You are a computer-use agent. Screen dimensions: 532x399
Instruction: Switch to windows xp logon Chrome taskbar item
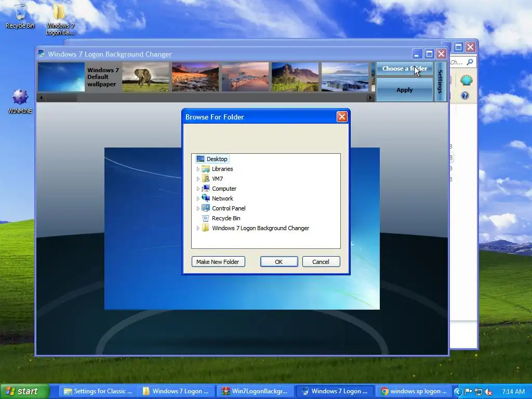click(414, 391)
